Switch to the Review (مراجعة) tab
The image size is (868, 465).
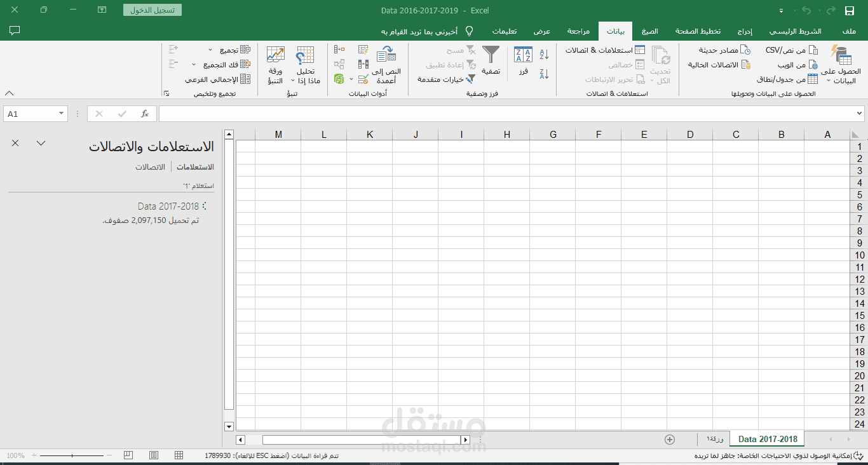tap(578, 31)
